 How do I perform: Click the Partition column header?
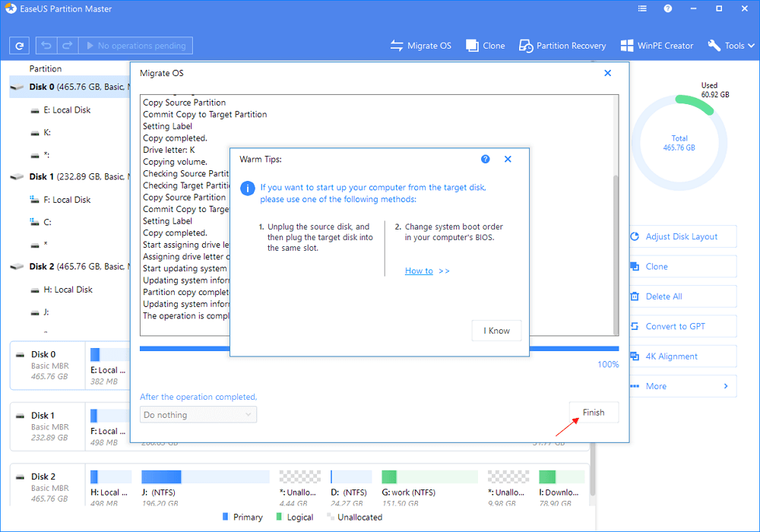coord(46,68)
